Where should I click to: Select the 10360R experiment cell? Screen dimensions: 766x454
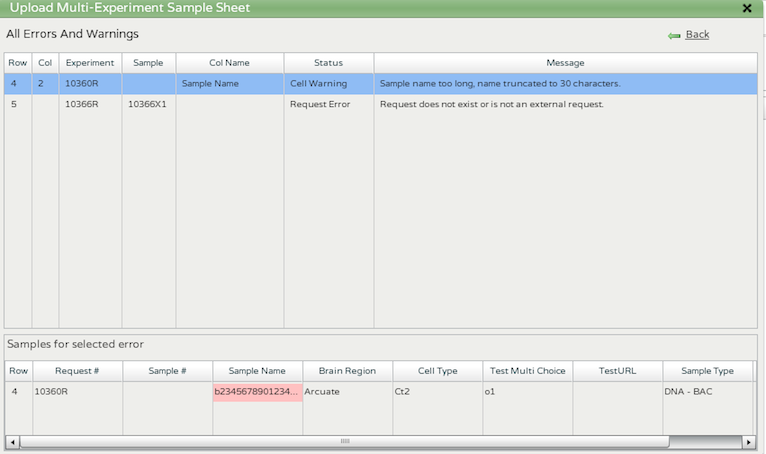point(90,84)
